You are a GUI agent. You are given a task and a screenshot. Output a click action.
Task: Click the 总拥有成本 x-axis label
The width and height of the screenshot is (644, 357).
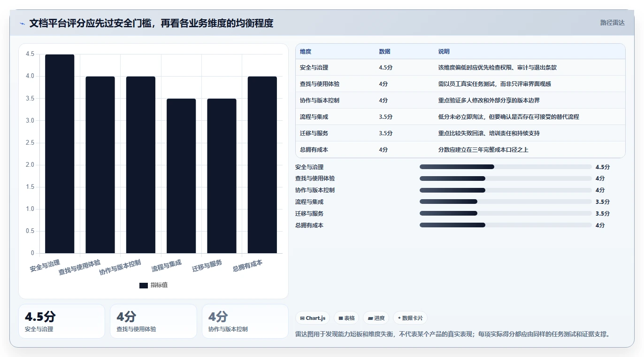(x=247, y=266)
